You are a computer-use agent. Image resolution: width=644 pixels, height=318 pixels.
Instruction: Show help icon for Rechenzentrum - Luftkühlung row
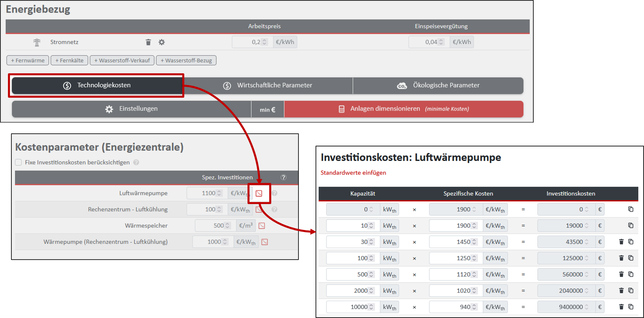tap(275, 209)
